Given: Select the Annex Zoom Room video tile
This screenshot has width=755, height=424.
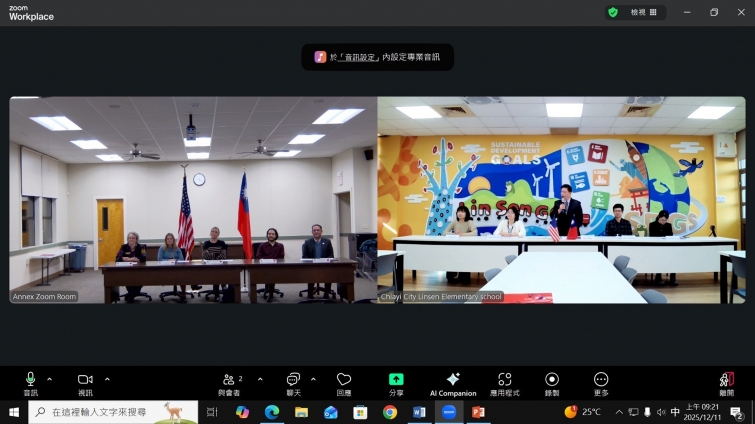Looking at the screenshot, I should 191,200.
